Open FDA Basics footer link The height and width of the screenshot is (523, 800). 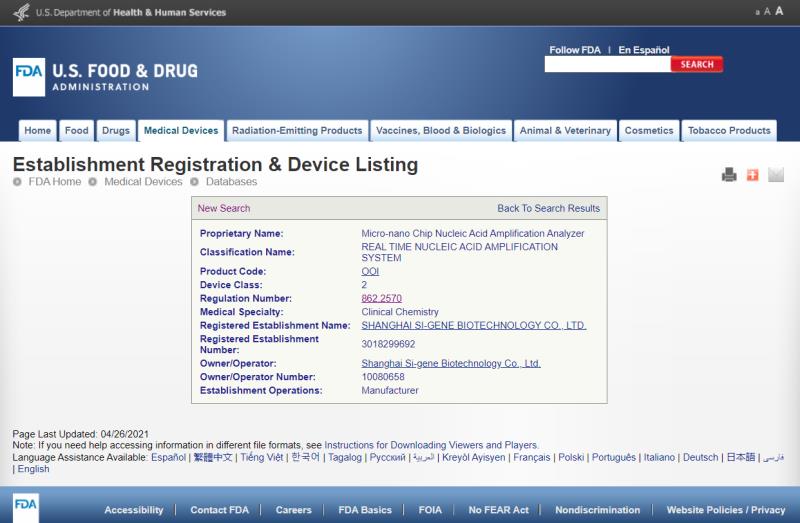pos(365,510)
